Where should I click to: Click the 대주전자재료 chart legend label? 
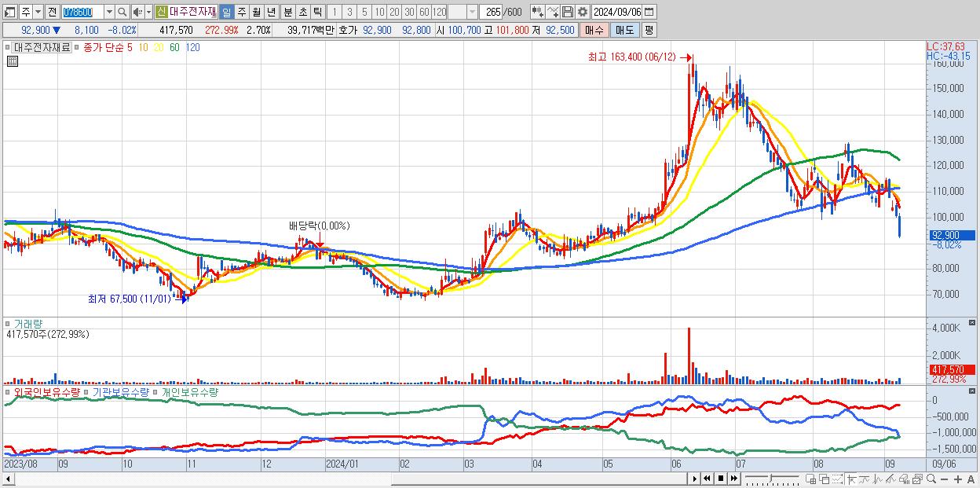(42, 47)
